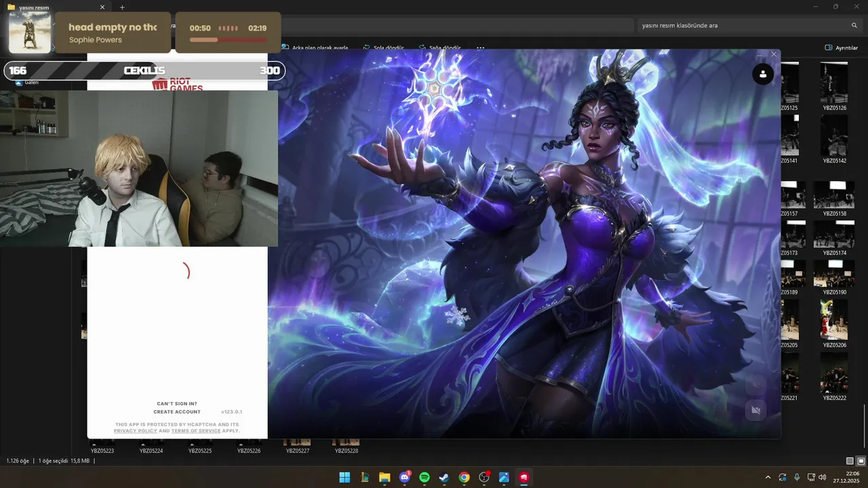This screenshot has width=868, height=488.
Task: Click the album art in the music overlay
Action: [x=30, y=32]
